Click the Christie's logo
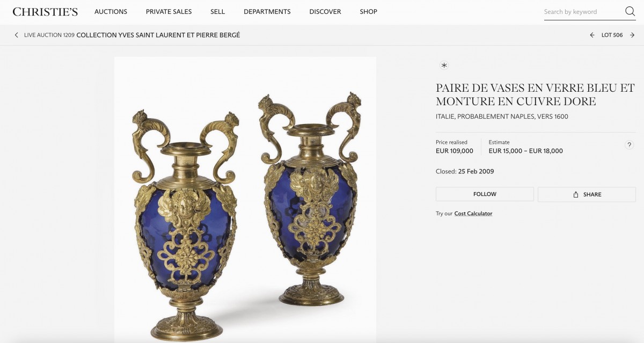644x343 pixels. click(x=45, y=11)
